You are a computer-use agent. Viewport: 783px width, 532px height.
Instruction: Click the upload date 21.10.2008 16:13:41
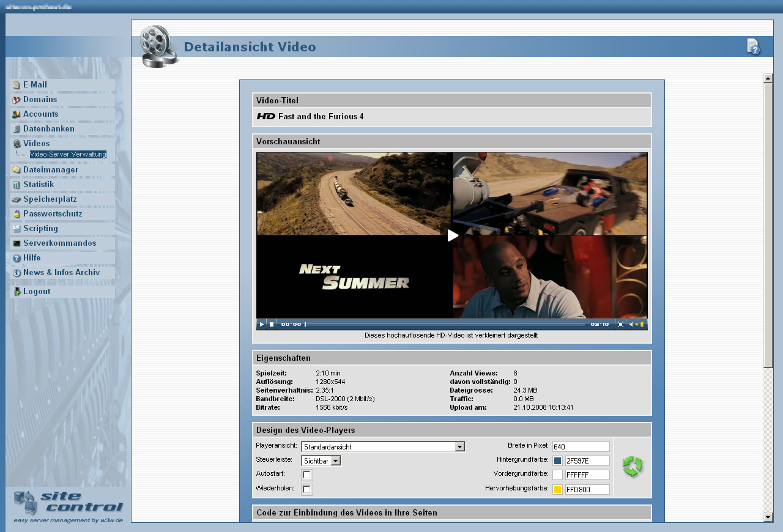[543, 407]
